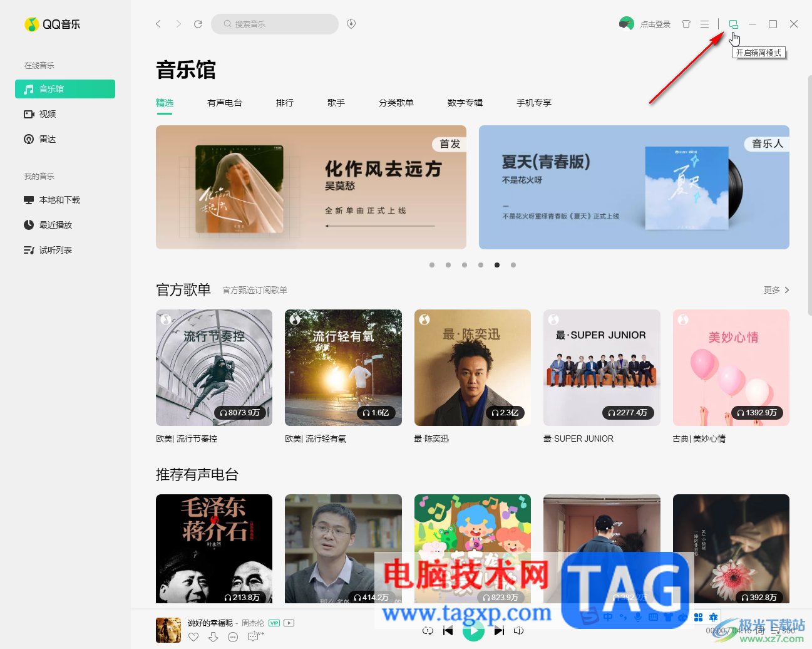This screenshot has height=649, width=812.
Task: Open comments for the current song
Action: (x=254, y=637)
